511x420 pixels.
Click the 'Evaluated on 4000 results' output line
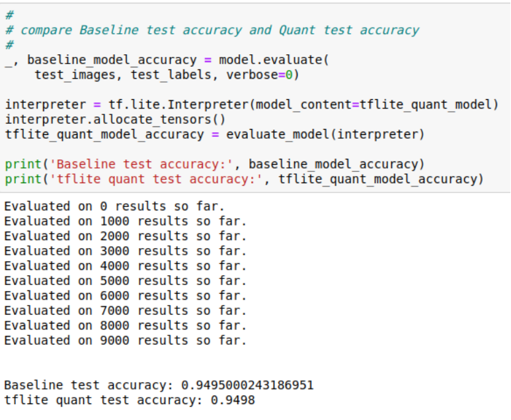(125, 266)
